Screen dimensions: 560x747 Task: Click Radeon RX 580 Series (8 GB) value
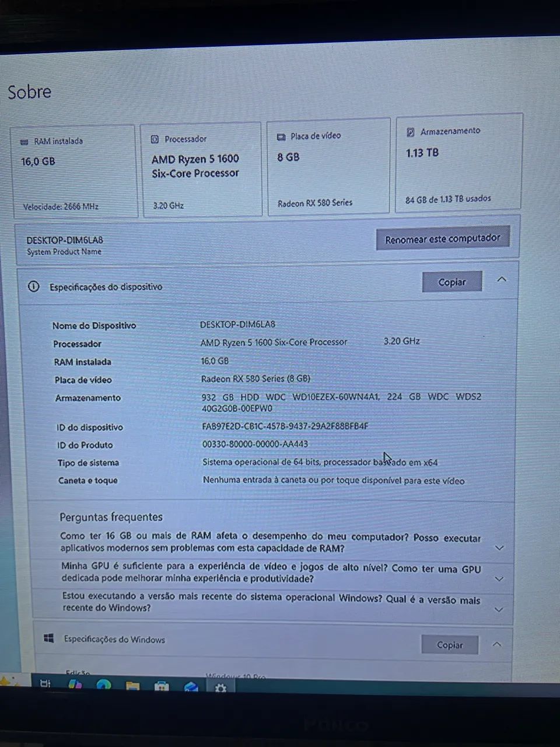pyautogui.click(x=256, y=378)
